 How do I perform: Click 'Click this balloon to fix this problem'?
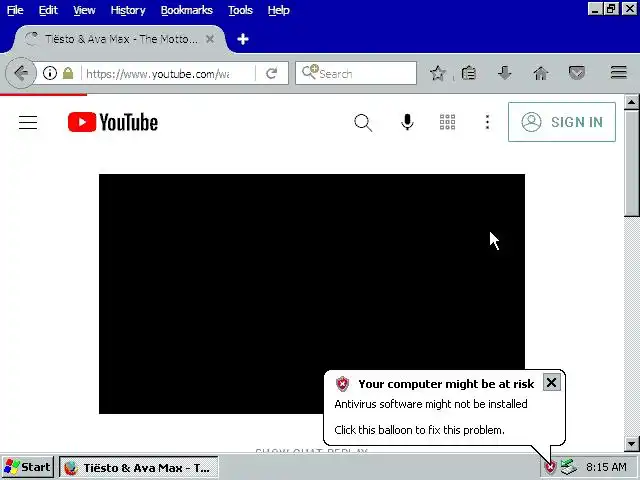point(420,430)
